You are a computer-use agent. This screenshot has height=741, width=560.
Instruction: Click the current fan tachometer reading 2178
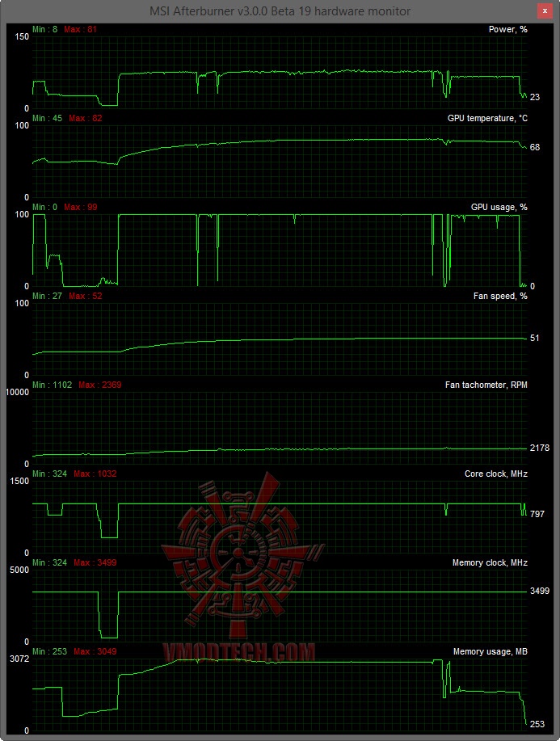coord(540,448)
